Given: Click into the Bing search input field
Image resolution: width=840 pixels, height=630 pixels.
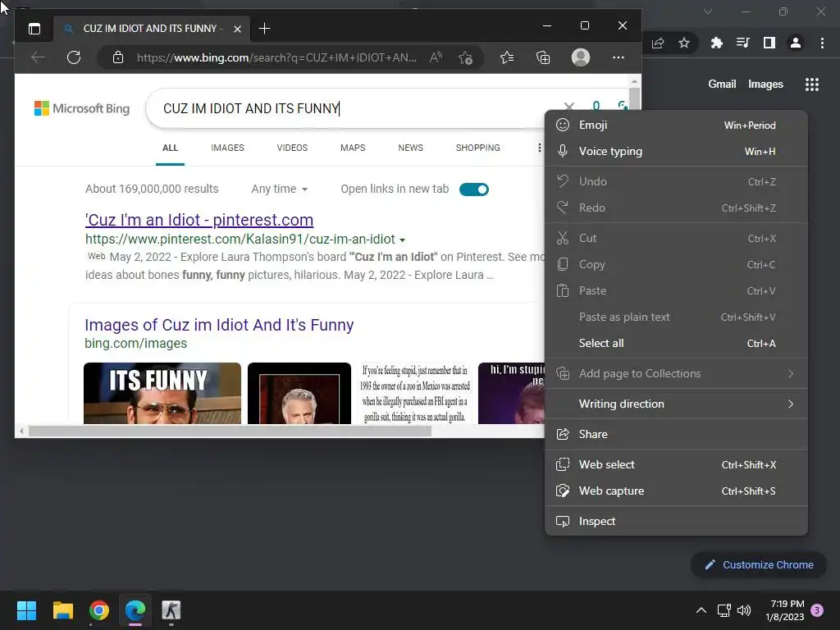Looking at the screenshot, I should 354,109.
